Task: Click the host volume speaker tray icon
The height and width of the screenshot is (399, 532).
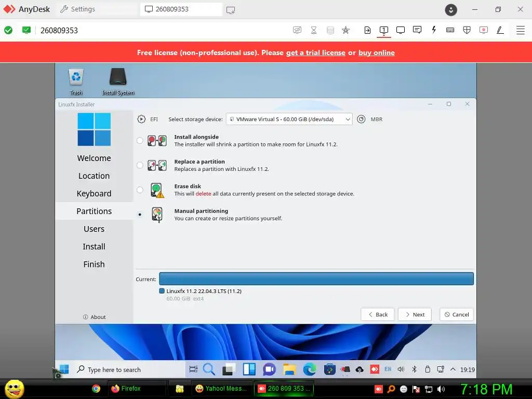Action: [x=441, y=389]
